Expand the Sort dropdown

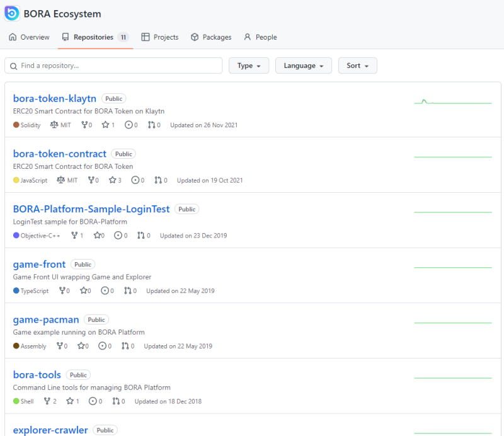point(357,66)
